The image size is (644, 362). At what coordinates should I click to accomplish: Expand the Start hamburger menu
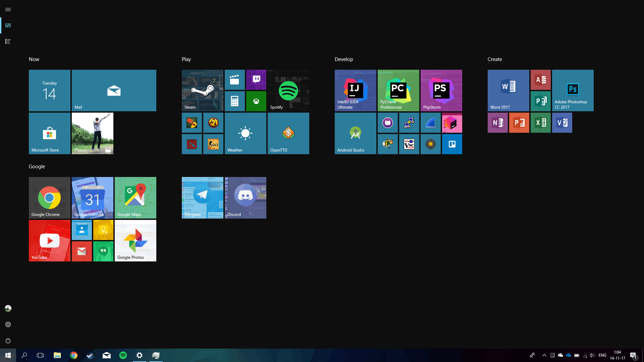pos(8,9)
